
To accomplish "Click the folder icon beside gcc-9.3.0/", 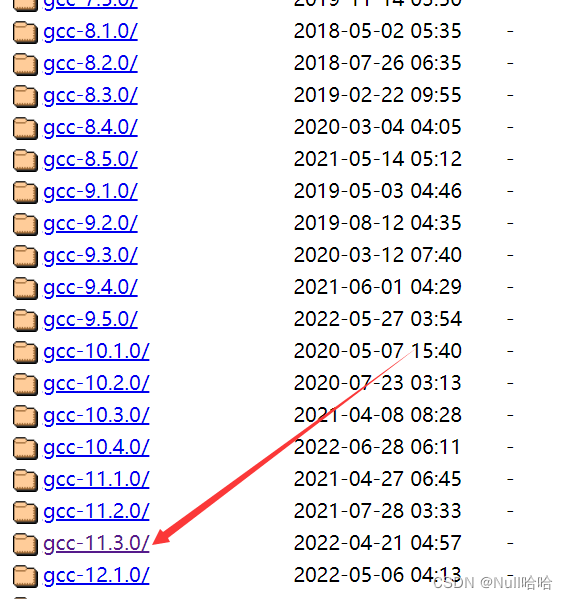I will tap(25, 257).
